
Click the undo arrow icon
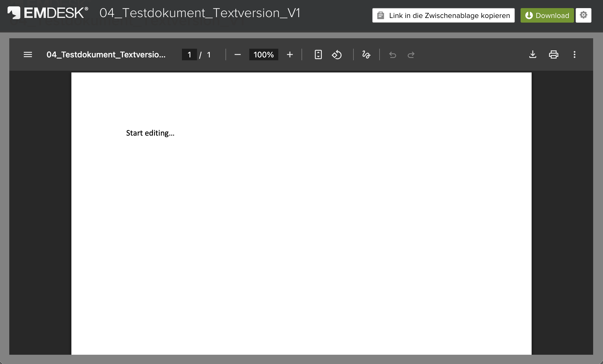[392, 54]
